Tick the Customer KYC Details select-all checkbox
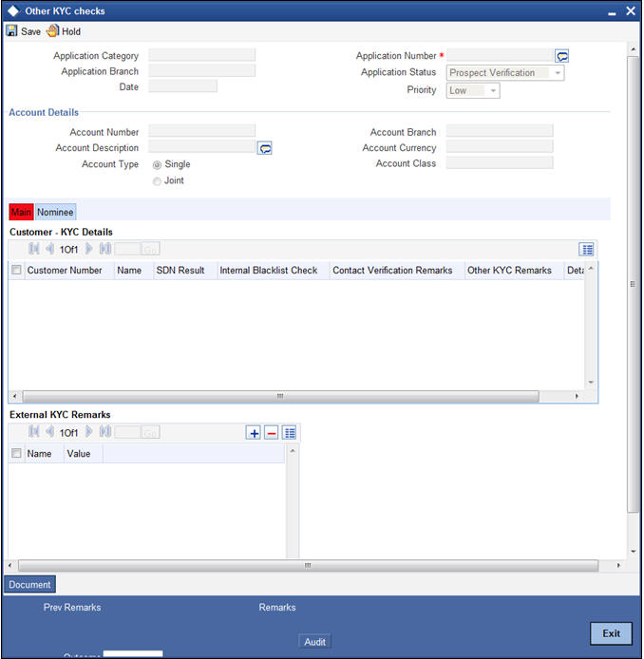The height and width of the screenshot is (659, 644). point(16,270)
